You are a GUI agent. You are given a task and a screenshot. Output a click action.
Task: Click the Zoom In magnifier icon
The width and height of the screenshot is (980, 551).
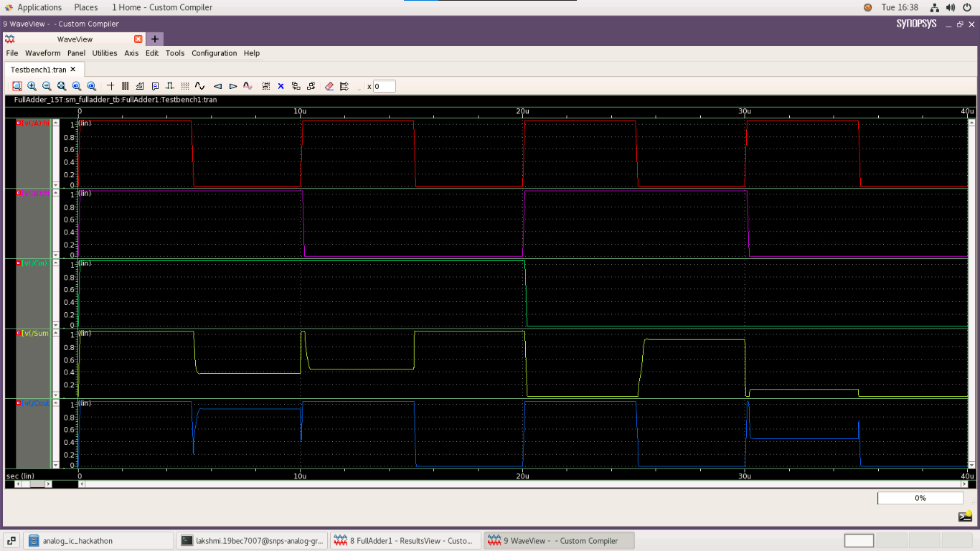tap(32, 85)
